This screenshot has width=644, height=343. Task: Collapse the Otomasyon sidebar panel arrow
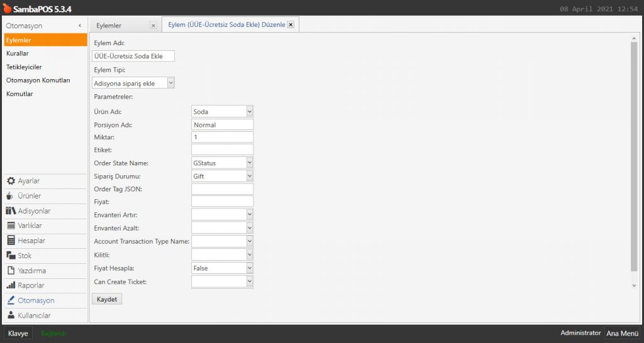(80, 26)
